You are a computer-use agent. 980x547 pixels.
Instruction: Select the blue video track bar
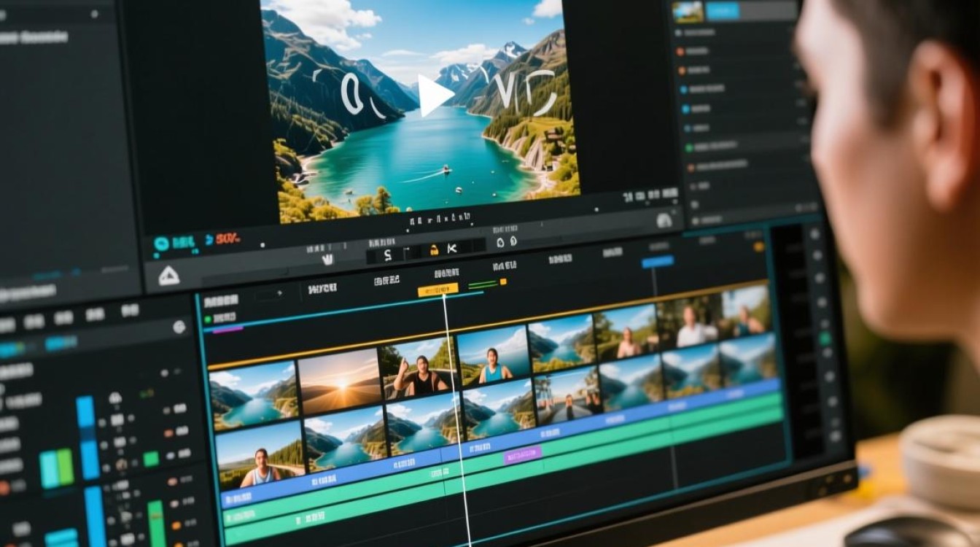click(x=503, y=441)
